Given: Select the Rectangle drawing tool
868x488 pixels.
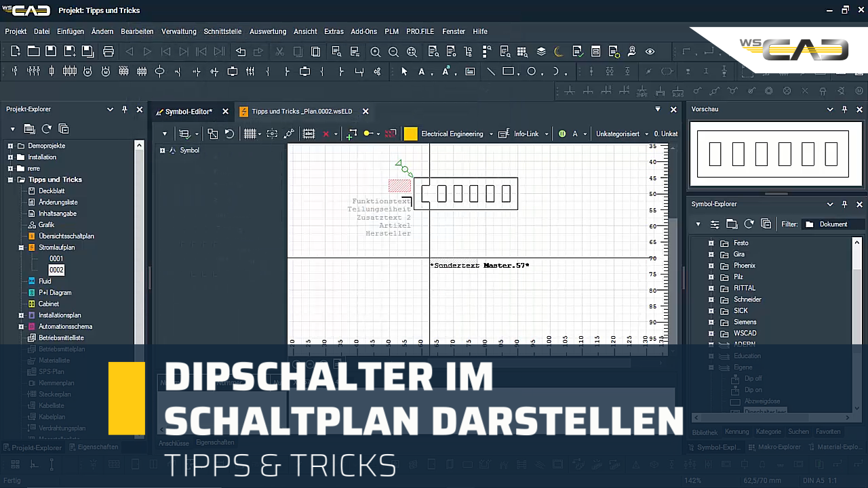Looking at the screenshot, I should point(511,71).
